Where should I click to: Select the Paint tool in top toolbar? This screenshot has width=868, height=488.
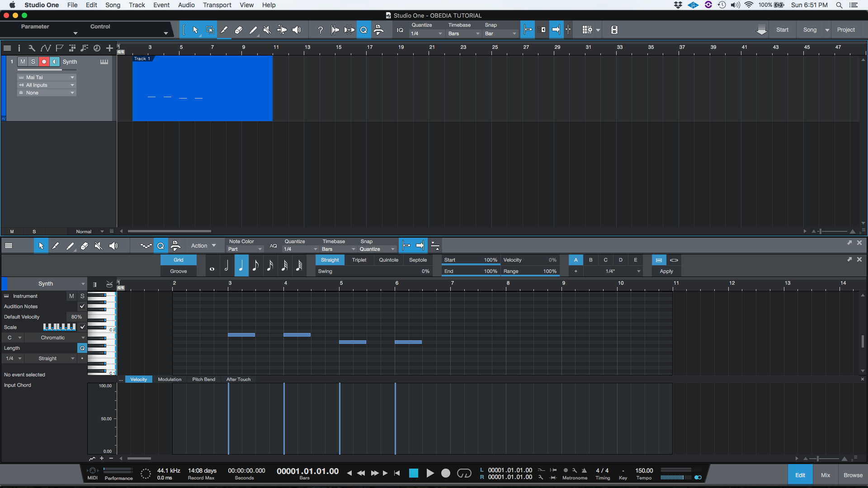(253, 30)
